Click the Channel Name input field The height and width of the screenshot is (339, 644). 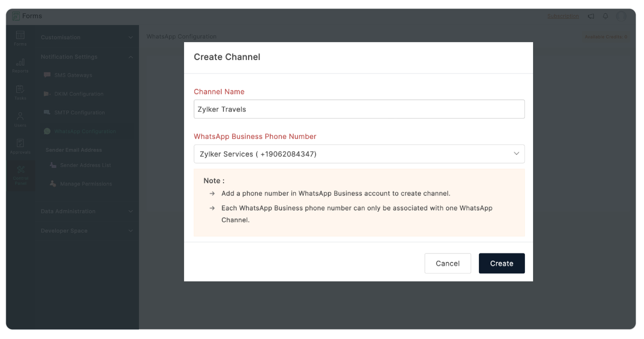359,109
